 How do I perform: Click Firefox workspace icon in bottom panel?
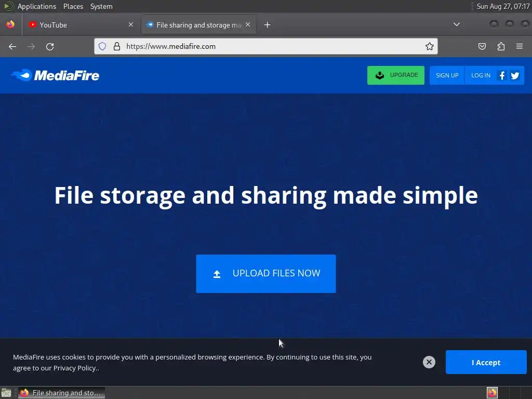pos(492,393)
